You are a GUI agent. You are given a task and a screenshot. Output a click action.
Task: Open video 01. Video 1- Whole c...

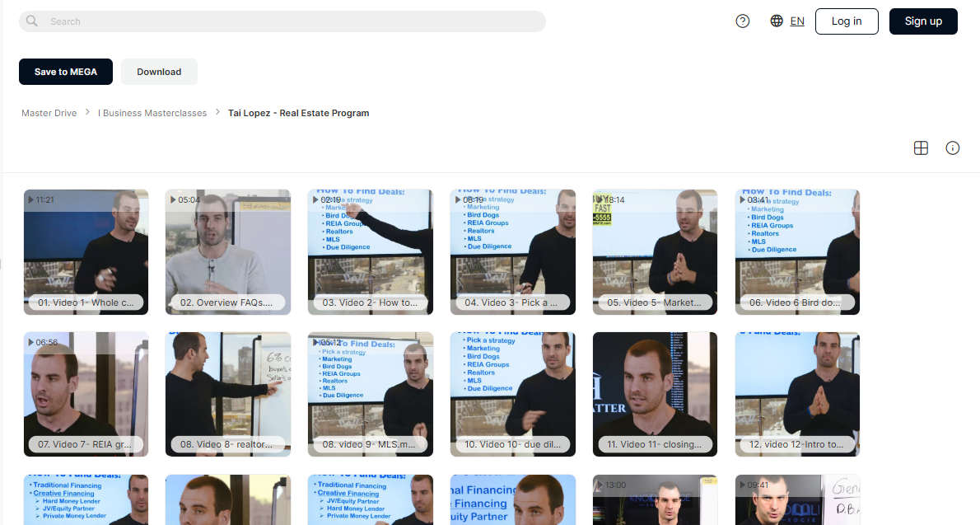86,252
